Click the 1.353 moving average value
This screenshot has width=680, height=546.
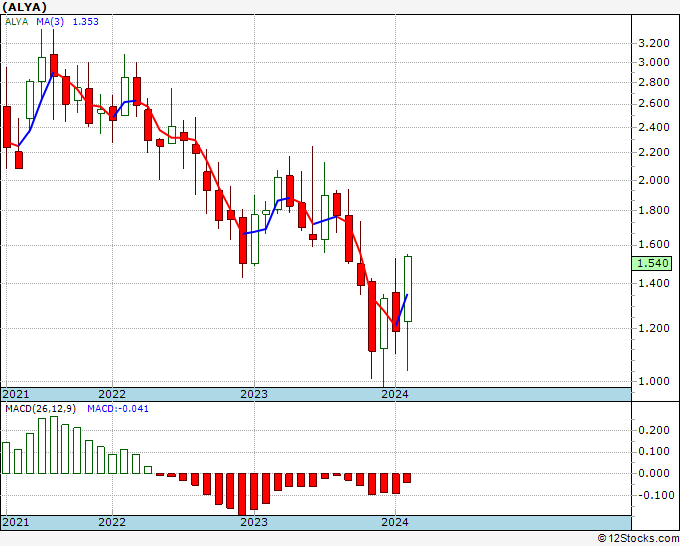pyautogui.click(x=85, y=22)
